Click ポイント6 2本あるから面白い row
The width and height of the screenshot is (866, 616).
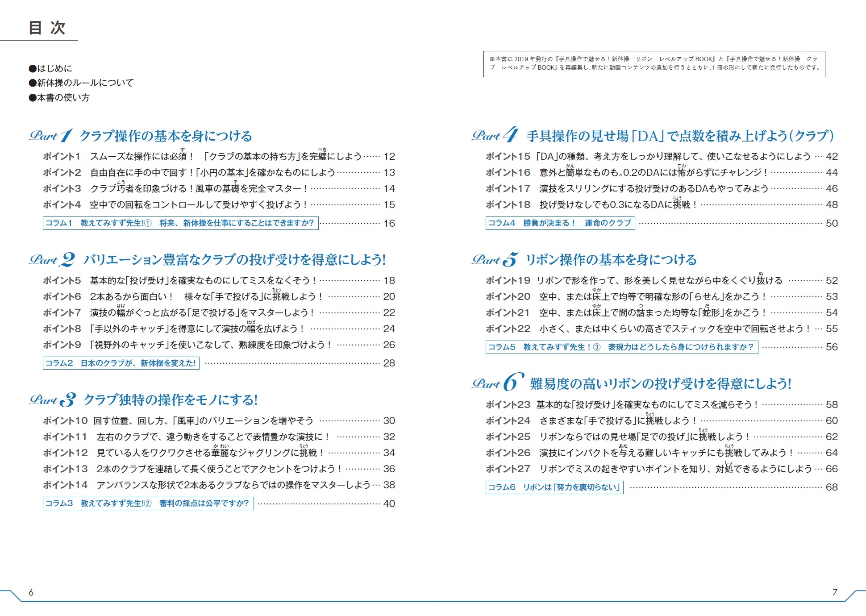[x=219, y=296]
